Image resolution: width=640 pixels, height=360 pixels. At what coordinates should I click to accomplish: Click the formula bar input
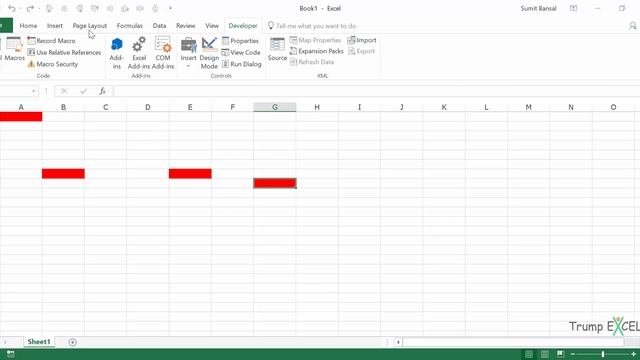[x=376, y=91]
